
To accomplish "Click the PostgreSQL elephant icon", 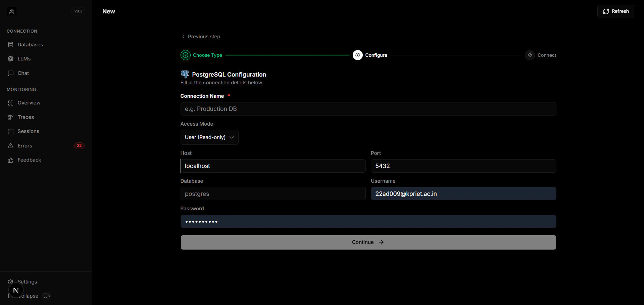I will (x=185, y=74).
